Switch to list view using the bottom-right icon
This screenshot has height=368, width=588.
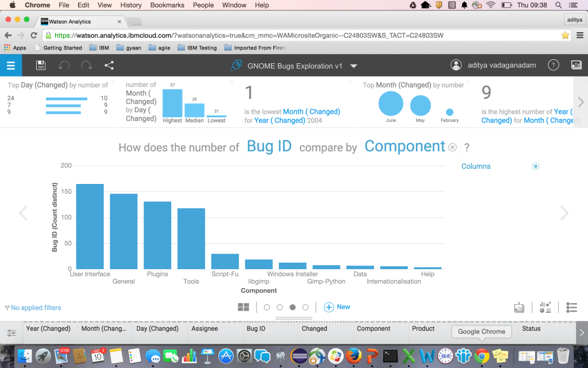pyautogui.click(x=571, y=307)
